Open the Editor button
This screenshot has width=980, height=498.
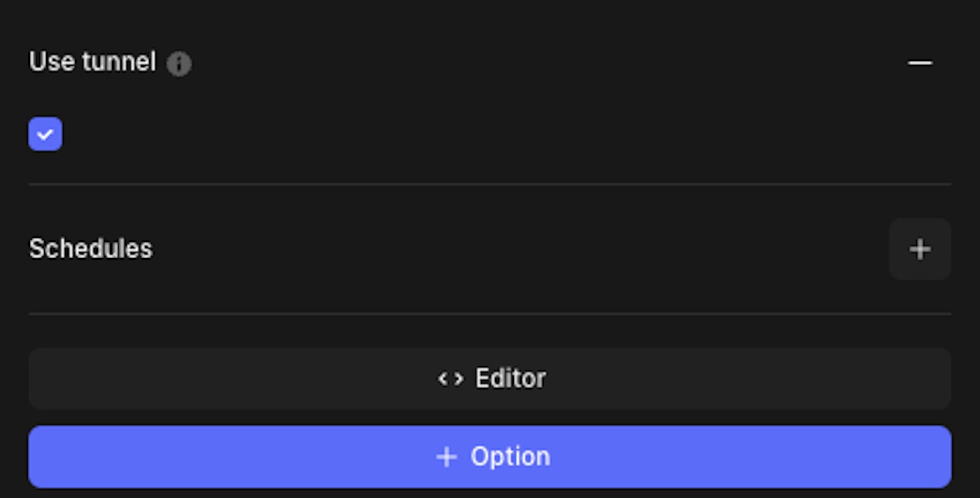pyautogui.click(x=490, y=378)
